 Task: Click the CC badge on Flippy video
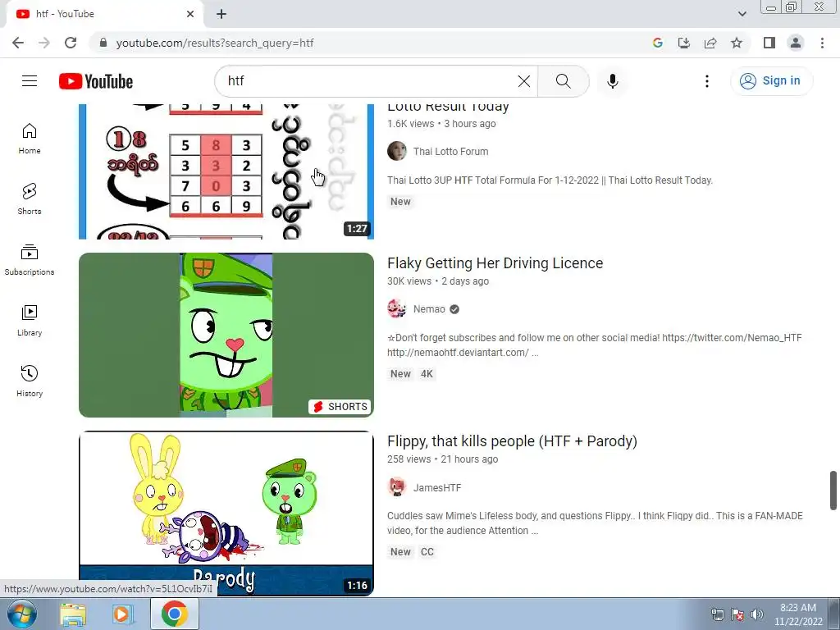point(427,552)
